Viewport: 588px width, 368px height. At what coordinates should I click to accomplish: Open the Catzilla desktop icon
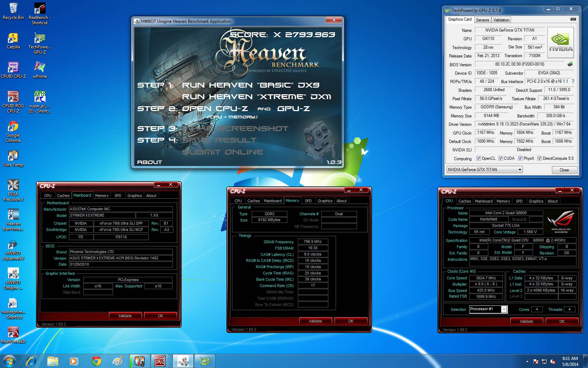click(13, 41)
